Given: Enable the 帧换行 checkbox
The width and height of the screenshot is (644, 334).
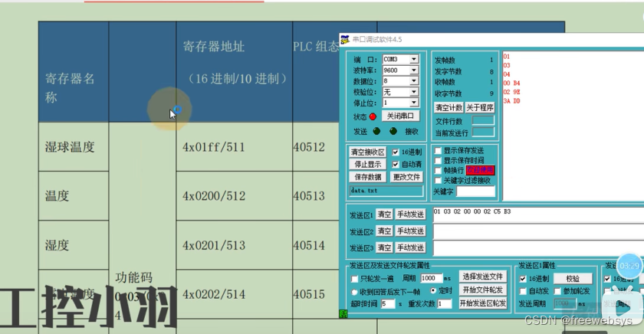Looking at the screenshot, I should tap(439, 170).
